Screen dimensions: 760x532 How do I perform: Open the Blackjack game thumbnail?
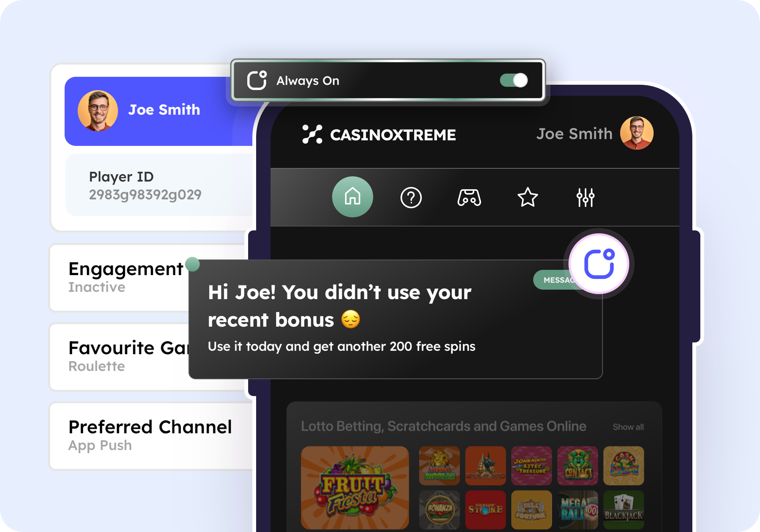(624, 510)
